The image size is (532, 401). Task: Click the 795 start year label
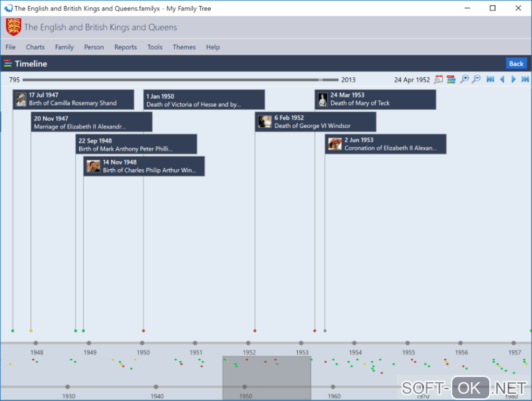pyautogui.click(x=15, y=80)
